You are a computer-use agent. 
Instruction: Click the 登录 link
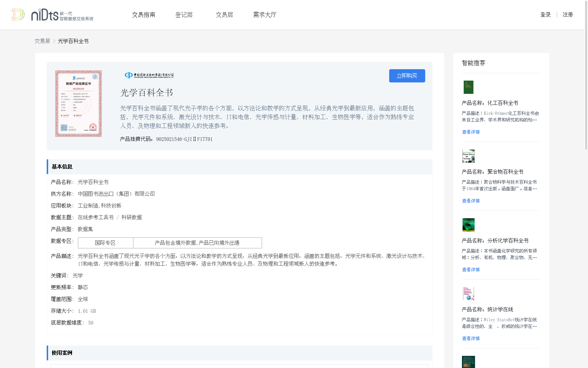(545, 15)
